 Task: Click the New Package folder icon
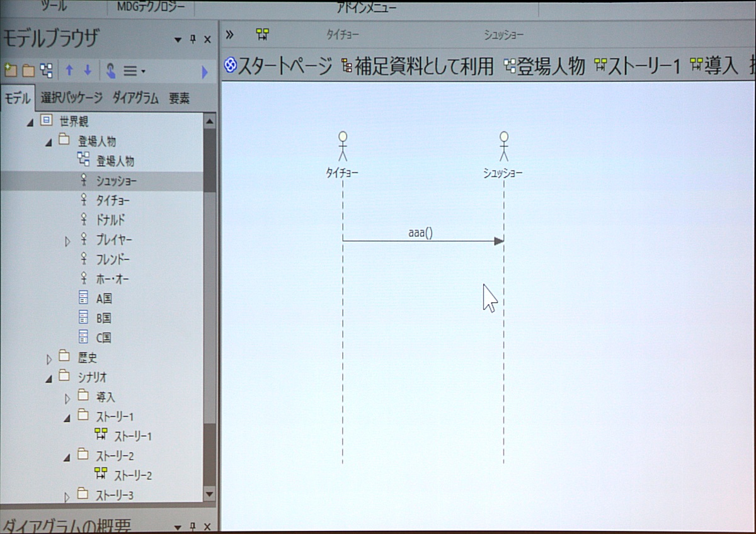[10, 71]
